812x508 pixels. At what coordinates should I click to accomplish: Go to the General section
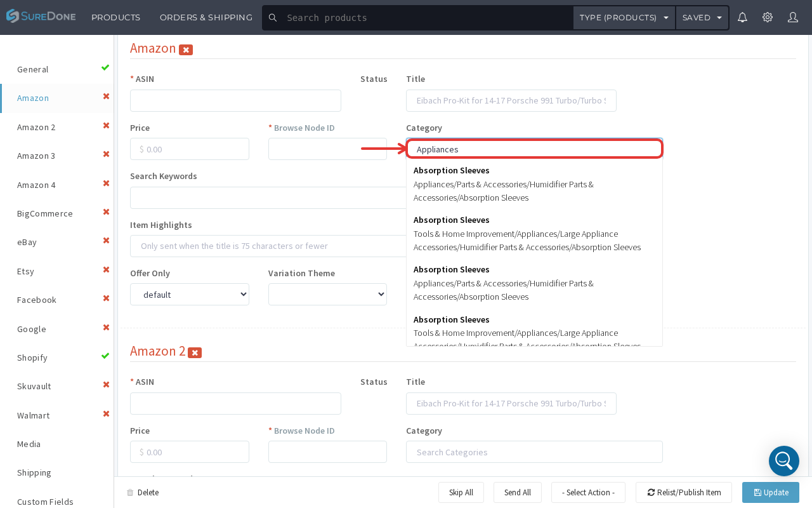pos(33,69)
